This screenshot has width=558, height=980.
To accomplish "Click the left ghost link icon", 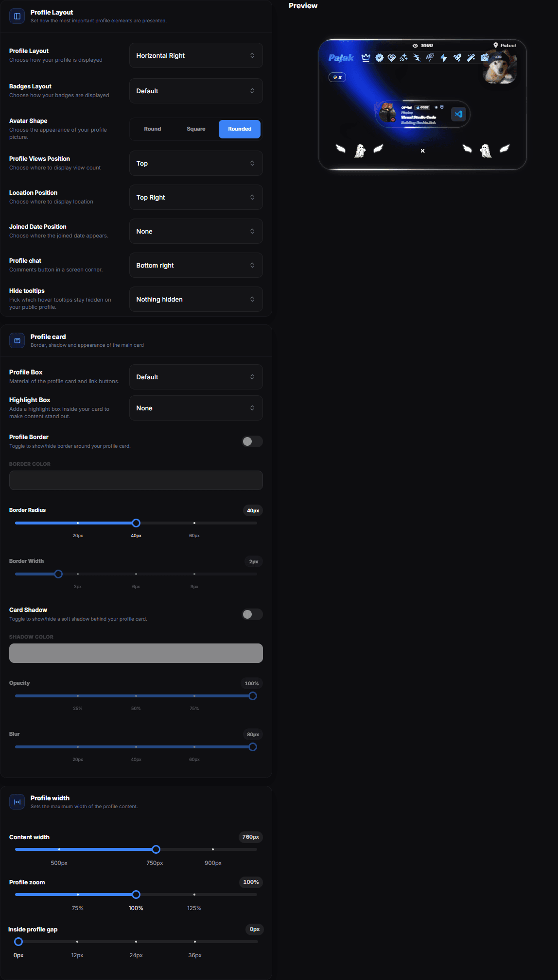I will (x=360, y=151).
